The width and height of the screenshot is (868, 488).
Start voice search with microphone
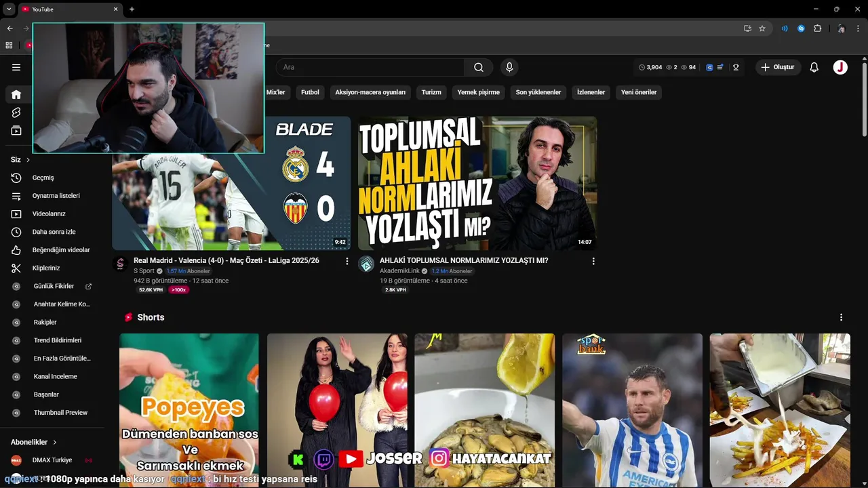[x=509, y=67]
